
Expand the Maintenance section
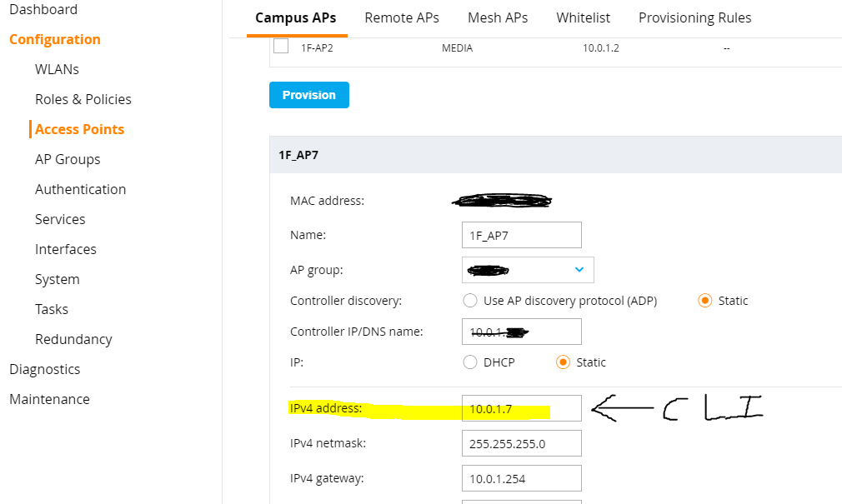point(48,399)
